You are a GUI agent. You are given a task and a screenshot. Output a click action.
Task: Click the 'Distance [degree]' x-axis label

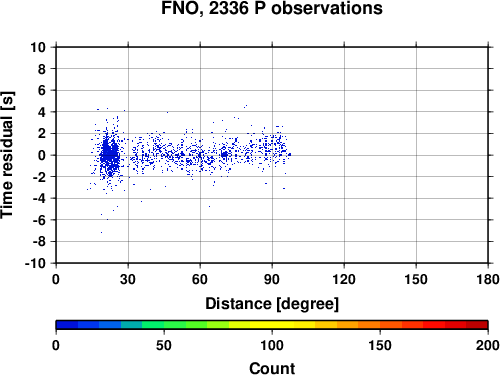pos(272,304)
